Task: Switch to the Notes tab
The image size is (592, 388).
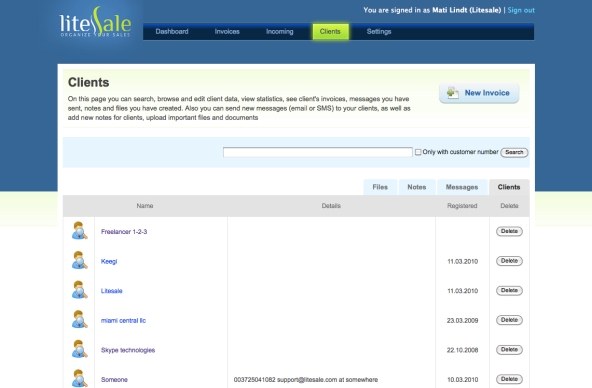Action: (417, 187)
